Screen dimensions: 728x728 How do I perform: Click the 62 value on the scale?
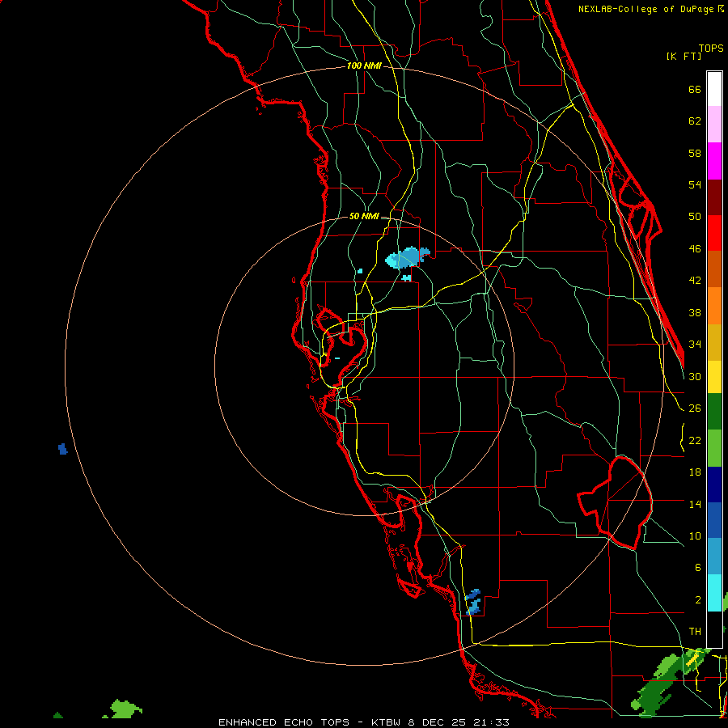(695, 121)
